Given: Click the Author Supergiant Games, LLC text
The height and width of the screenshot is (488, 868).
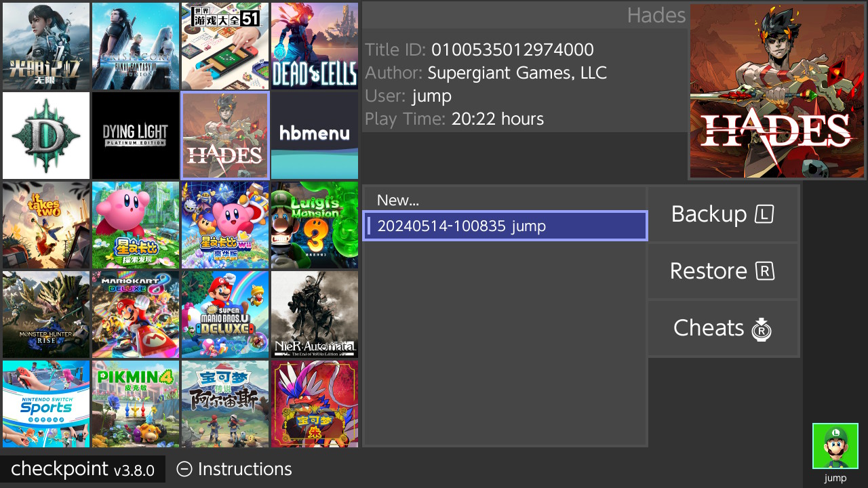Looking at the screenshot, I should coord(486,73).
